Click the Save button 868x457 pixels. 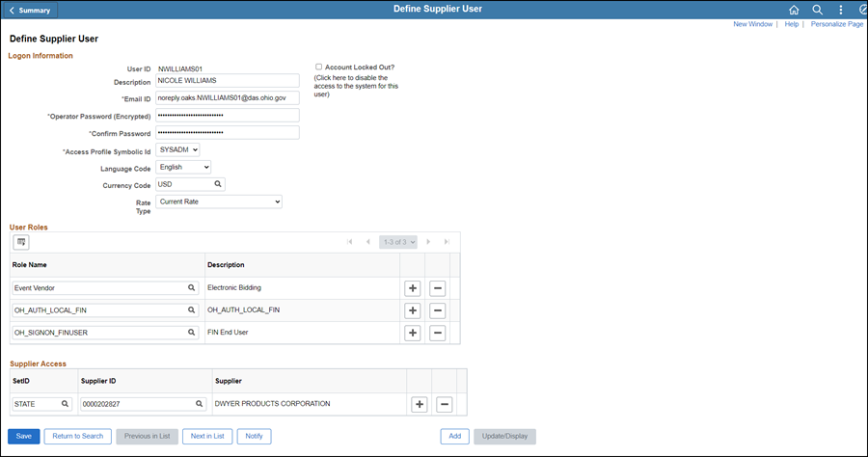(24, 436)
